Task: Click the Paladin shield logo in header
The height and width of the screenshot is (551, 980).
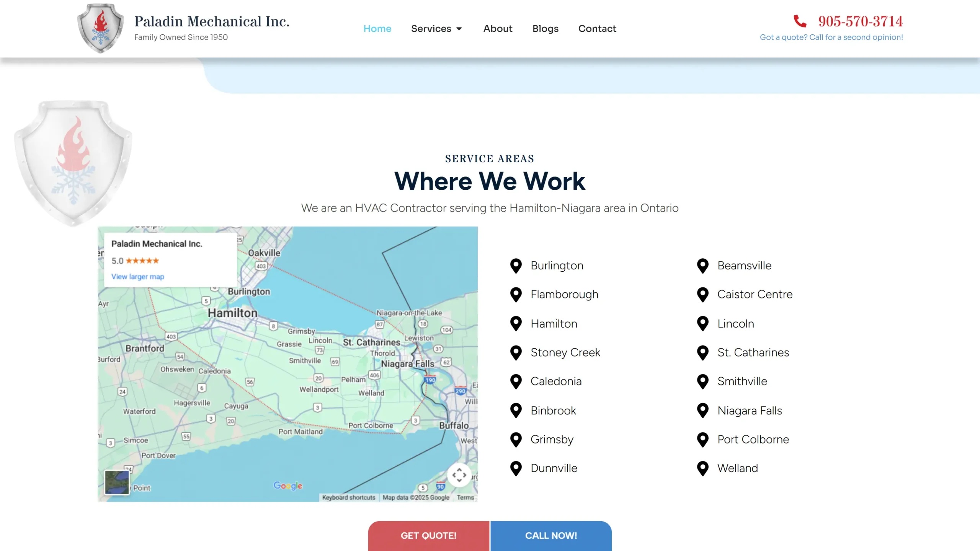Action: (100, 28)
